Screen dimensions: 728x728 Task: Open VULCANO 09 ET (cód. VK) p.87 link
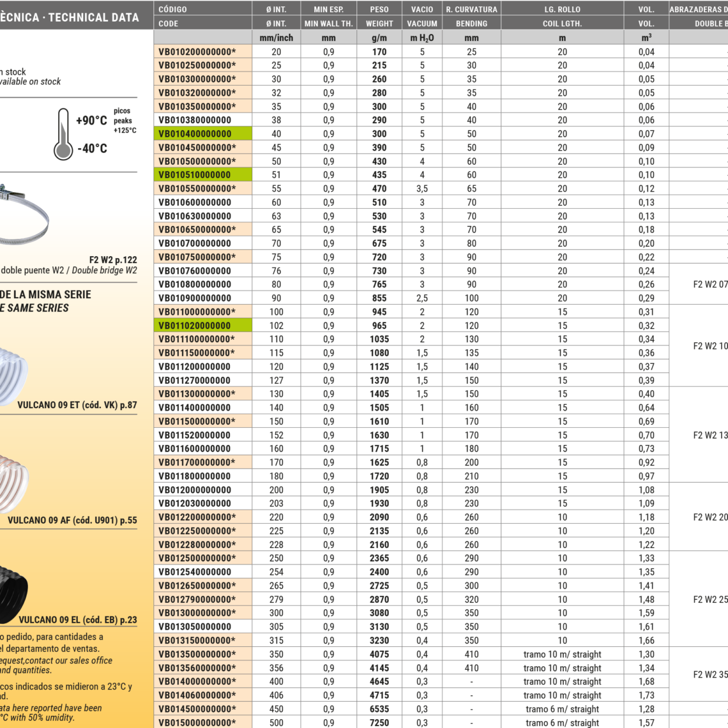(77, 405)
